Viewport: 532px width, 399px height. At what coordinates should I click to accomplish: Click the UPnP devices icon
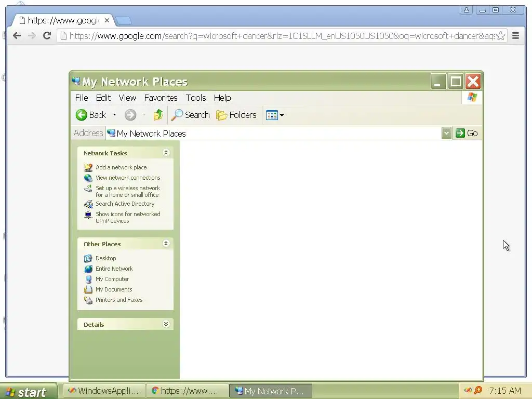coord(88,215)
